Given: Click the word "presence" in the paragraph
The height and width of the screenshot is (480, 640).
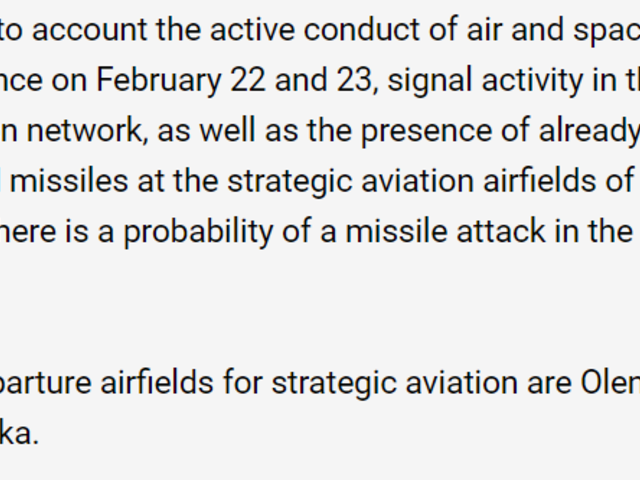Looking at the screenshot, I should pyautogui.click(x=426, y=132).
